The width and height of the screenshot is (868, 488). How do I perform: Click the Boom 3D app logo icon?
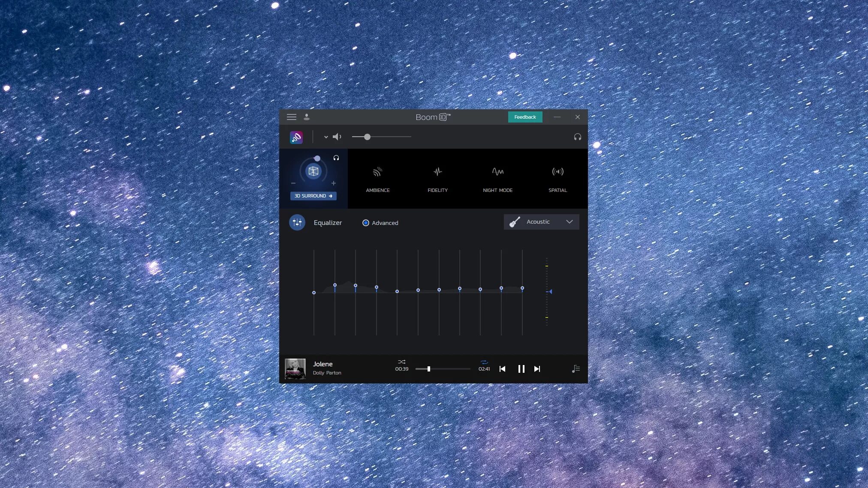[x=296, y=137]
